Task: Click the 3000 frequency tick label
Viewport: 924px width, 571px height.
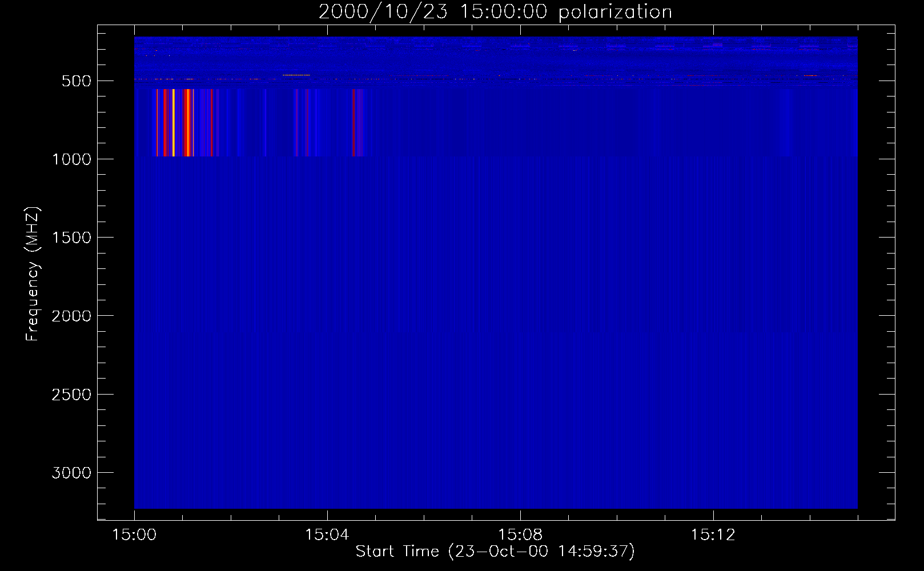Action: pyautogui.click(x=71, y=473)
